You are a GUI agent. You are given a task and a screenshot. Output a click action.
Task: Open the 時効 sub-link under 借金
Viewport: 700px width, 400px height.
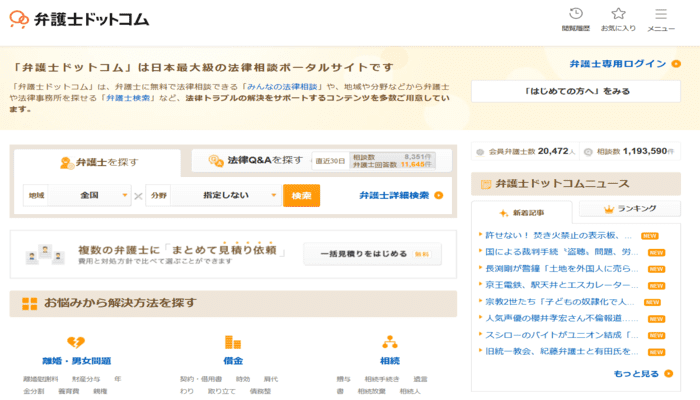pyautogui.click(x=243, y=379)
